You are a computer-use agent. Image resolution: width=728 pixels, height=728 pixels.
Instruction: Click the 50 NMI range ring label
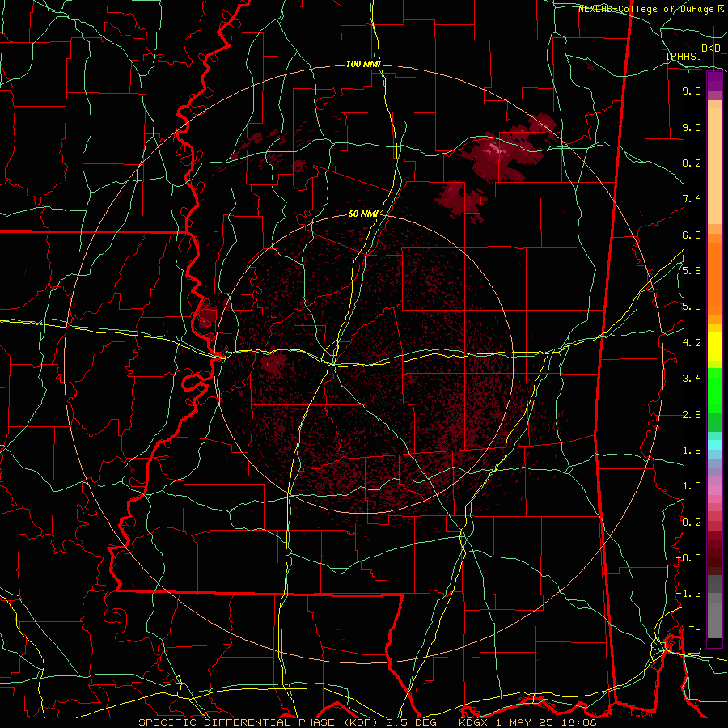click(x=363, y=214)
